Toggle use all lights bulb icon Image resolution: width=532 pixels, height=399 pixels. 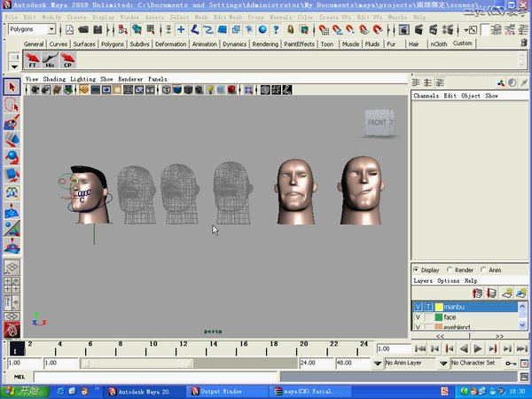coord(210,90)
